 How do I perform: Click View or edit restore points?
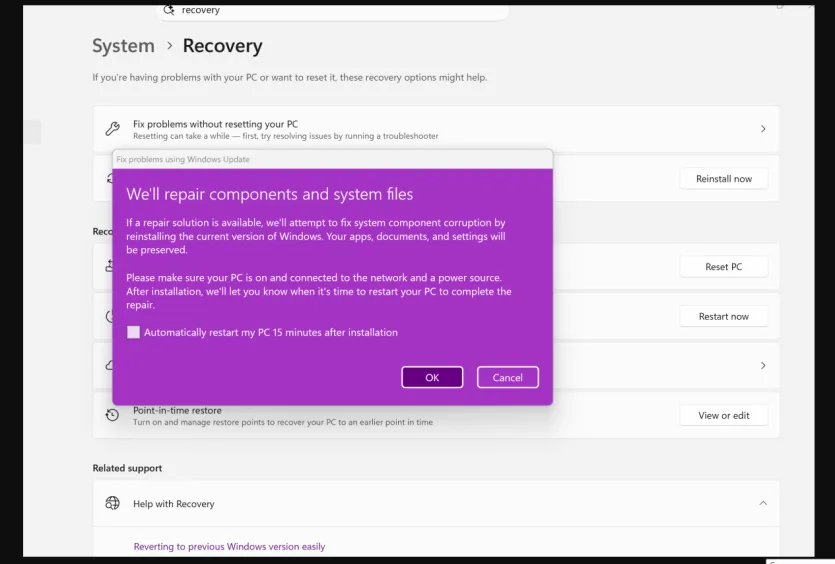point(724,415)
